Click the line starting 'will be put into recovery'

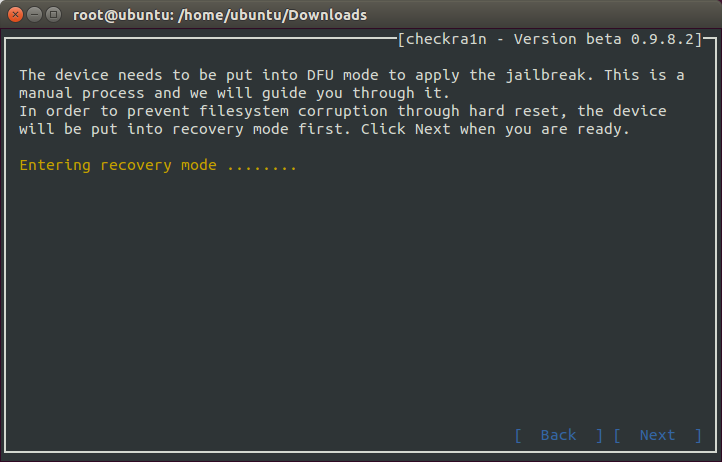(324, 129)
